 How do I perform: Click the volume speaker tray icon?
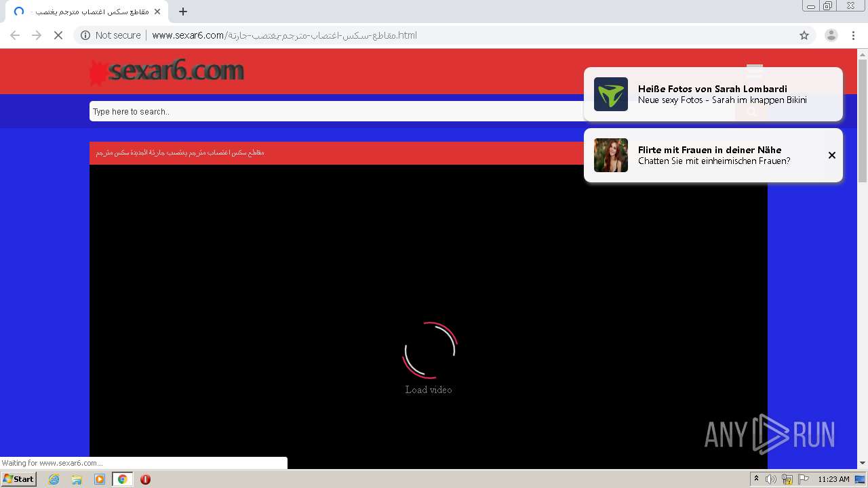tap(771, 479)
